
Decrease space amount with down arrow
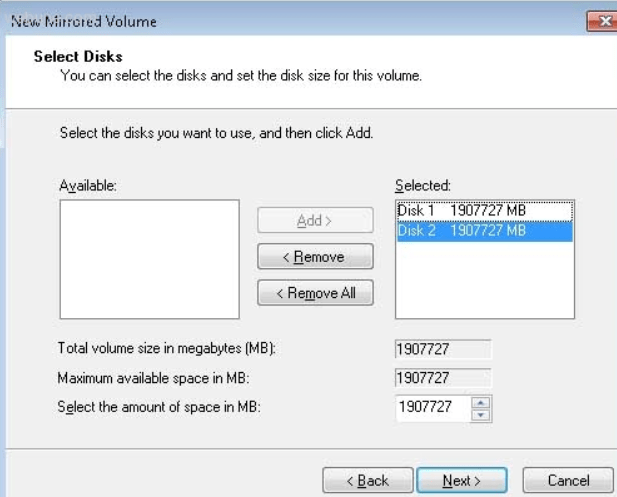(481, 415)
